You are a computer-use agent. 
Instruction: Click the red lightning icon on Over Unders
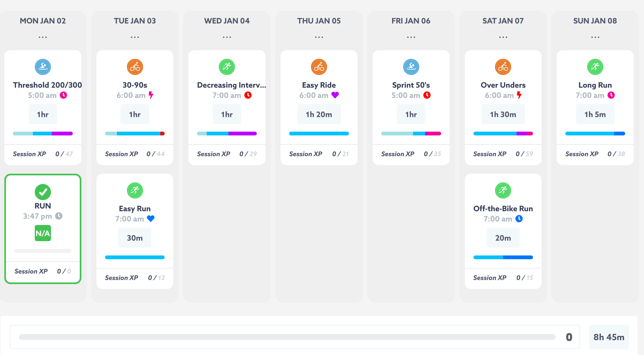[519, 95]
